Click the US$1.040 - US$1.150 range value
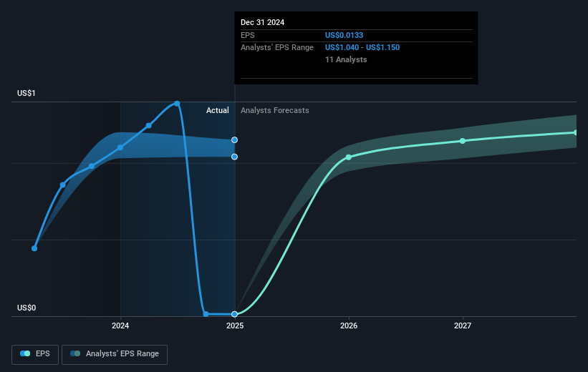 [x=362, y=48]
